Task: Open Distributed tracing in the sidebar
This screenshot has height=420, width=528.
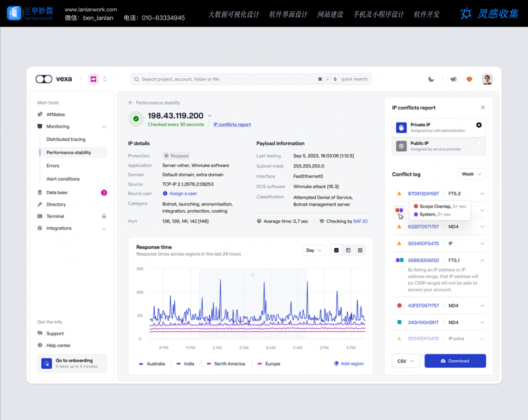Action: pyautogui.click(x=66, y=139)
